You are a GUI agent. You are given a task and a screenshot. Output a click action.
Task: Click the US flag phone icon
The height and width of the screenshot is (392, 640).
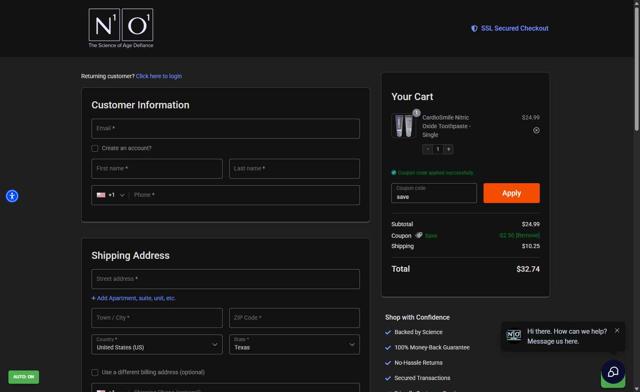[101, 195]
